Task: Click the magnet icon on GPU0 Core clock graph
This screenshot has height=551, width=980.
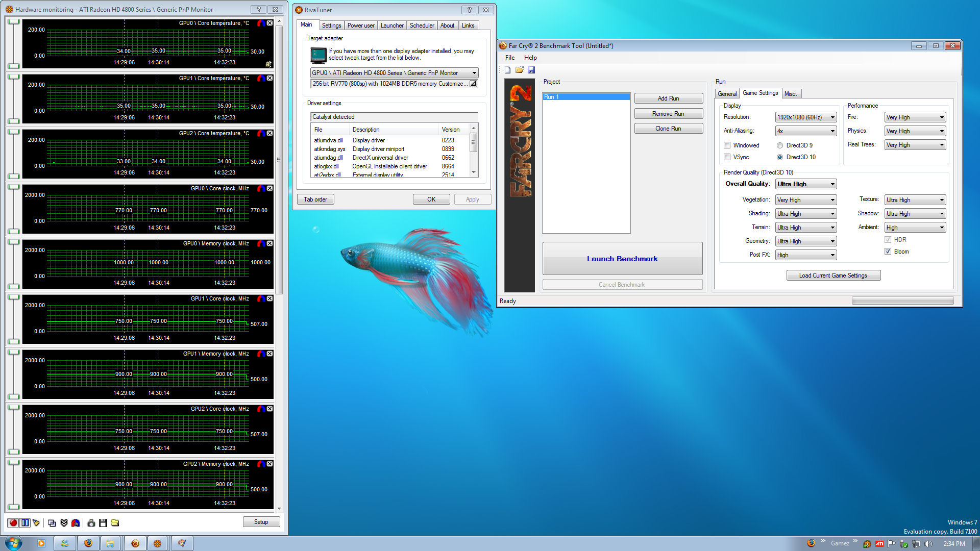Action: tap(261, 188)
